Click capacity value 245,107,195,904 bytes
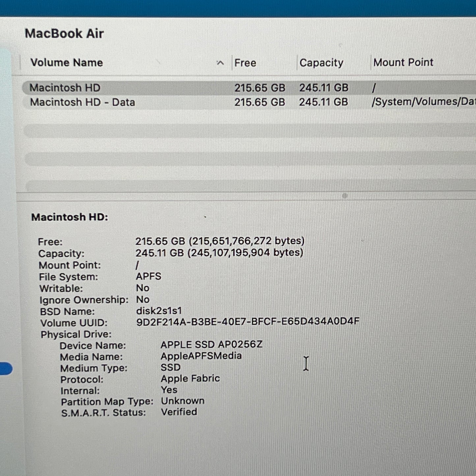 [219, 253]
